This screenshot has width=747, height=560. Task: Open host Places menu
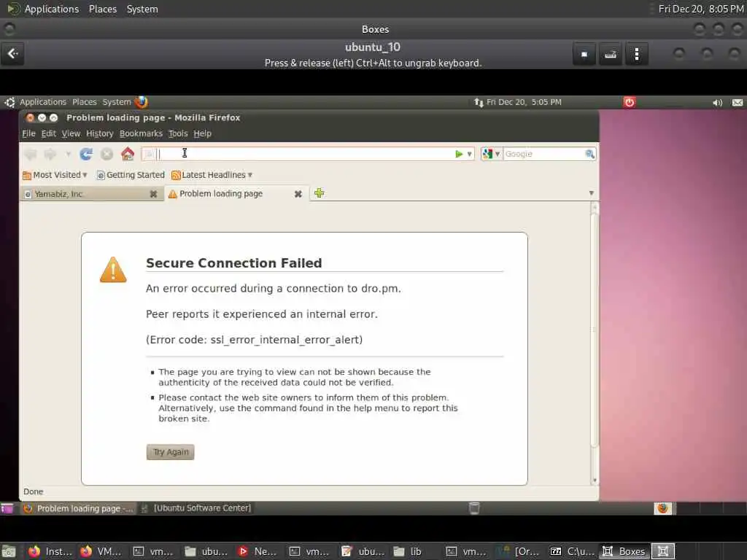pyautogui.click(x=102, y=9)
